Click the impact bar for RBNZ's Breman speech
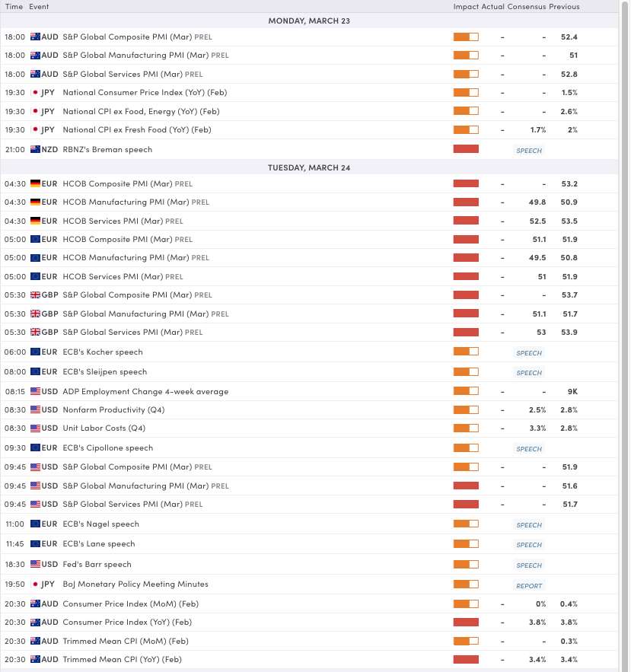This screenshot has height=672, width=631. pyautogui.click(x=466, y=149)
